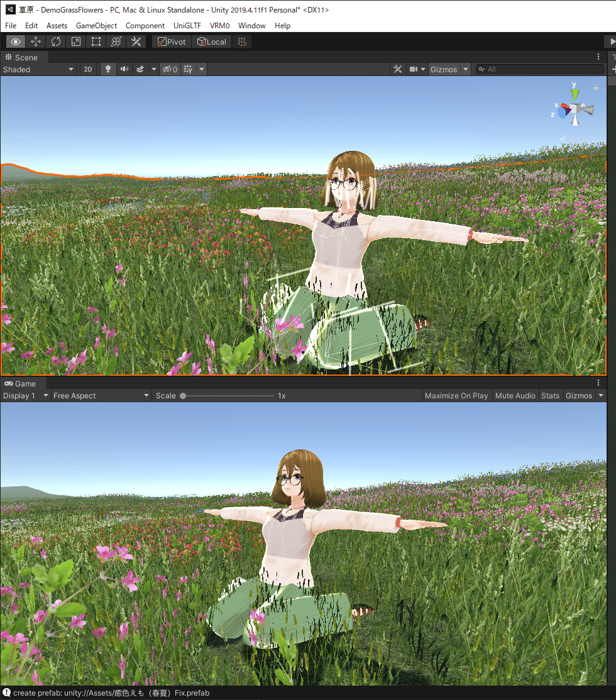Screen dimensions: 616x700
Task: Select the Scale tool
Action: [76, 41]
